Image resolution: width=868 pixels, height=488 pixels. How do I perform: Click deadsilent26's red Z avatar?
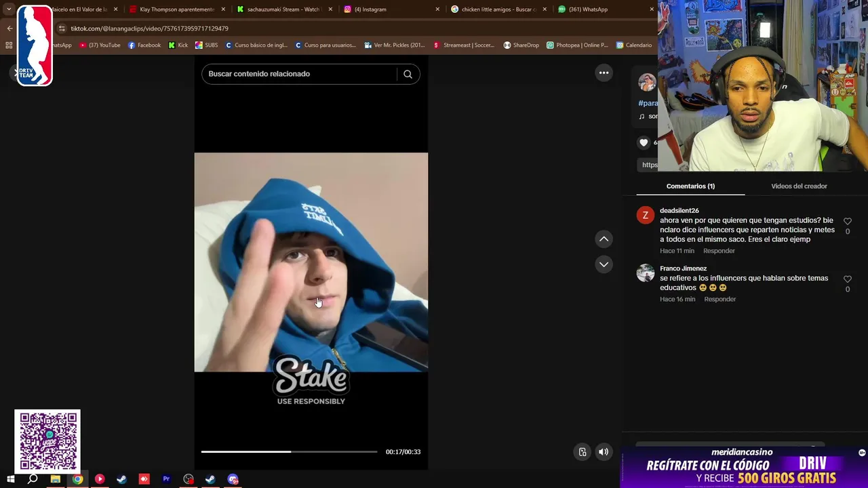645,216
